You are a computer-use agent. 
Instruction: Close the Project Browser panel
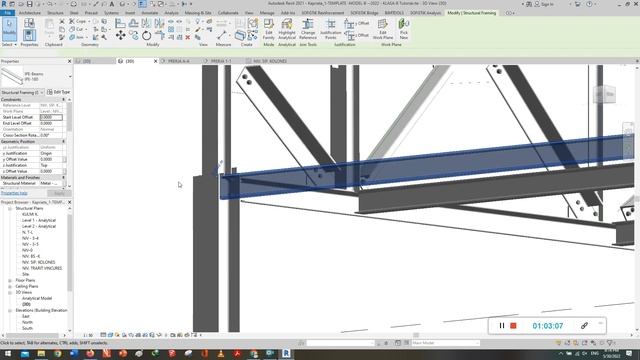pyautogui.click(x=69, y=202)
